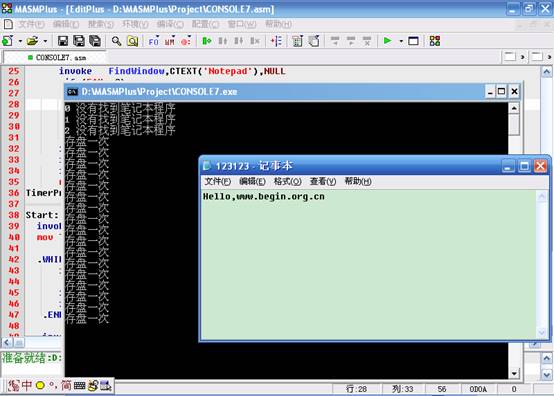
Task: Minimize the Notepad window
Action: (x=508, y=166)
